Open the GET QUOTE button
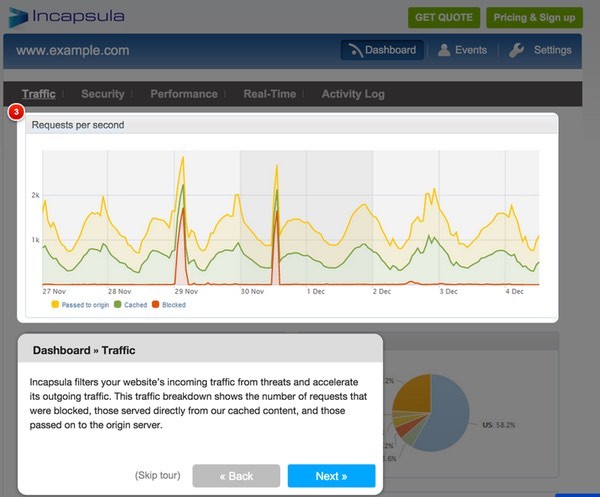Screen dimensions: 600x497 tap(444, 18)
